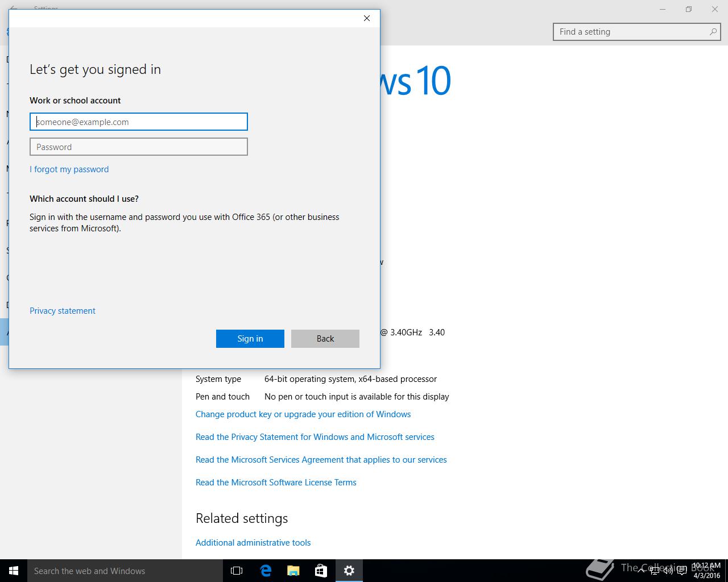Open Privacy Statement for Windows and Microsoft services
728x582 pixels.
315,437
